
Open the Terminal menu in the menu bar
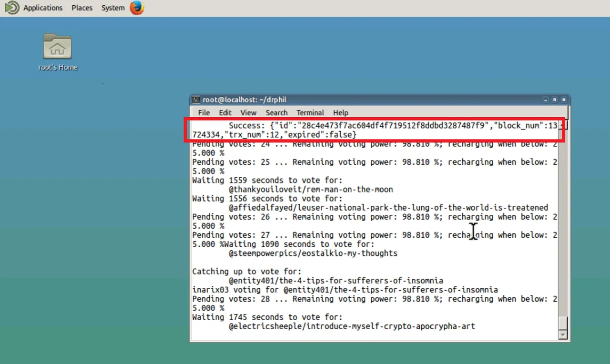pyautogui.click(x=310, y=113)
